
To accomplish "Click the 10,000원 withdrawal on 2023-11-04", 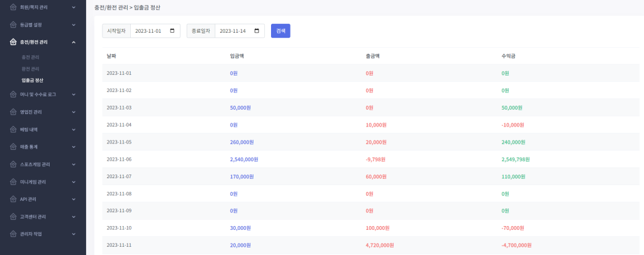I will [376, 125].
